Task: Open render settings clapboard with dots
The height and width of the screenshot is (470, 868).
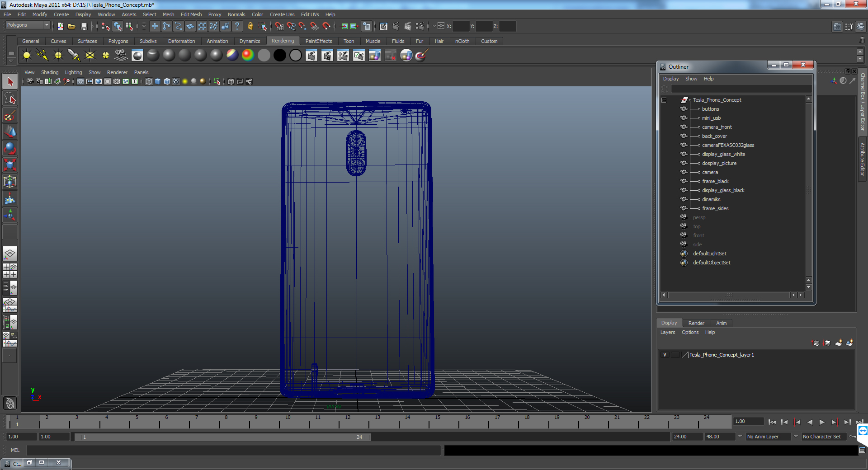Action: click(420, 26)
